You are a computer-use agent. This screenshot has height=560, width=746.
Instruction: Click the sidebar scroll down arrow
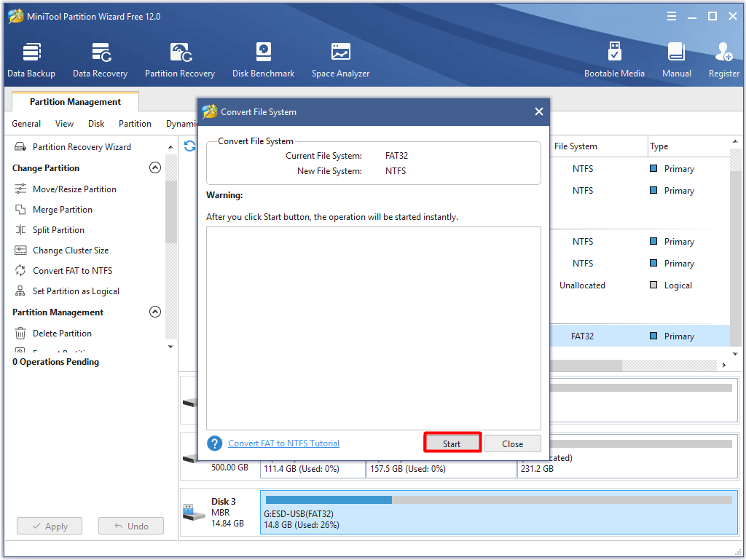(x=170, y=347)
